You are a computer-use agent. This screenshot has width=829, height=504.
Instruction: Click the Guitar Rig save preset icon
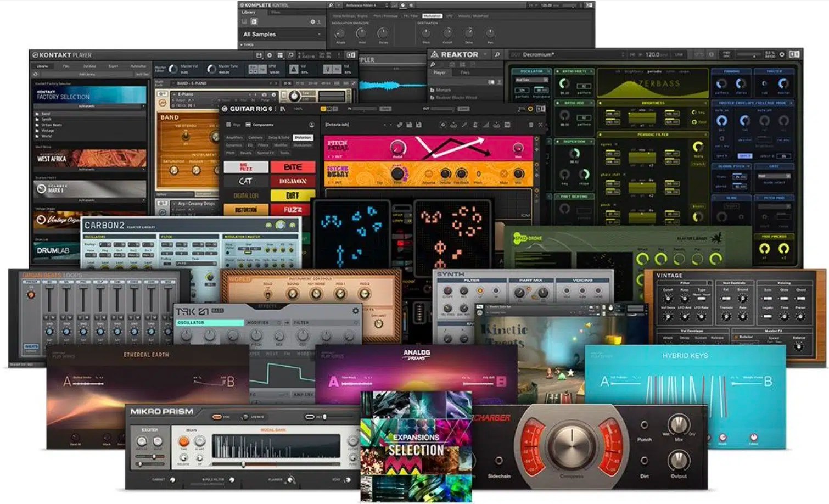[x=409, y=125]
